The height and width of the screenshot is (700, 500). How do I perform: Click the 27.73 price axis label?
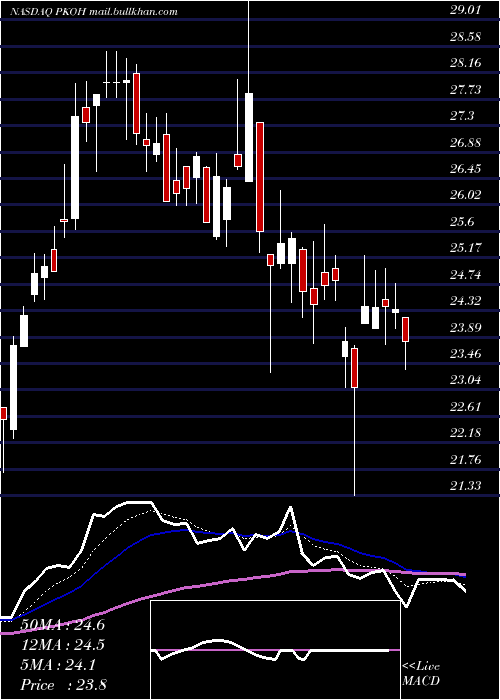(465, 90)
